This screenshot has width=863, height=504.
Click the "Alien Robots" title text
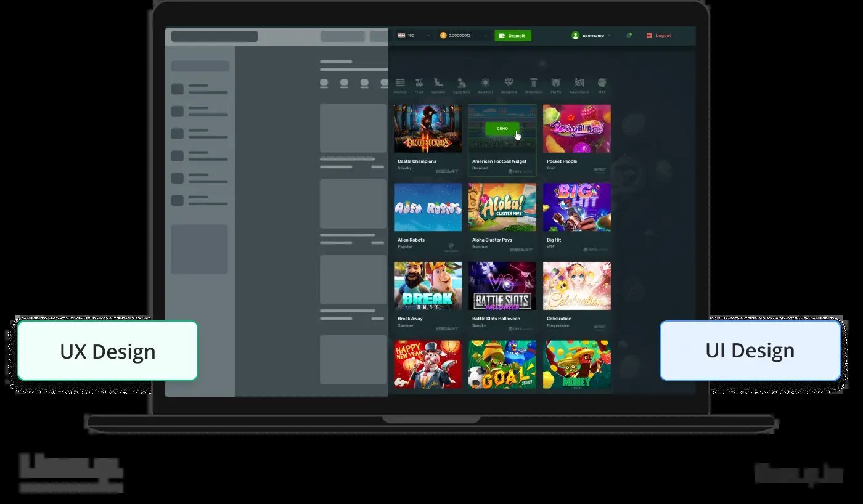point(411,240)
